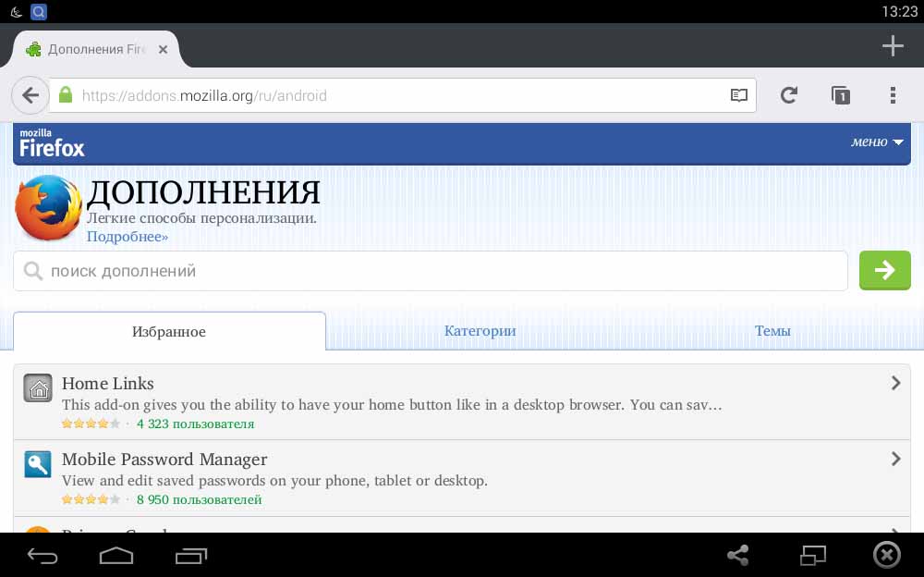Screen dimensions: 924x577
Task: Expand Home Links with its chevron
Action: tap(895, 383)
